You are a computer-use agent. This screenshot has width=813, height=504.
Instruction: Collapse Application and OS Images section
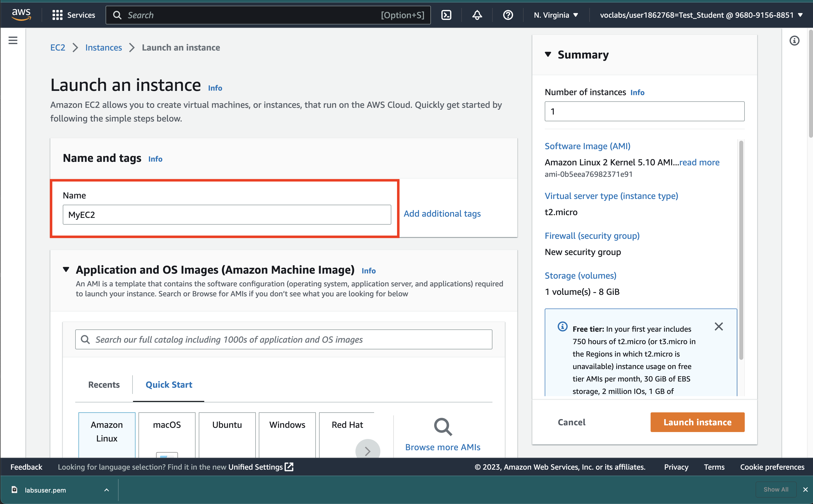66,269
